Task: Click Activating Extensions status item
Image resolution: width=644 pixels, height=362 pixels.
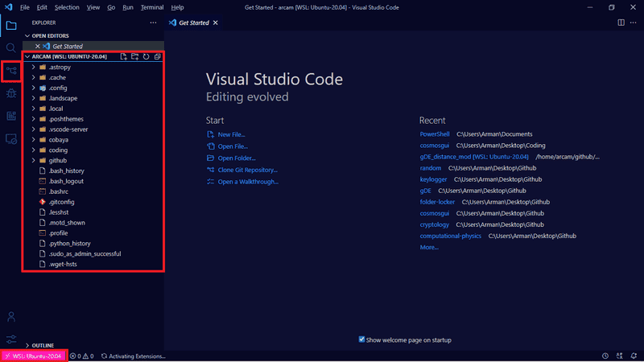Action: (x=133, y=356)
